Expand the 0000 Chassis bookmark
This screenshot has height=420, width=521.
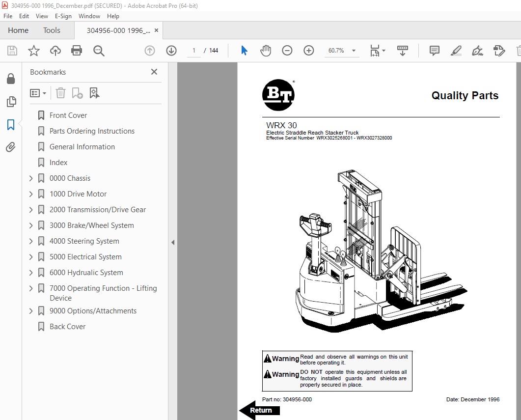(x=31, y=178)
